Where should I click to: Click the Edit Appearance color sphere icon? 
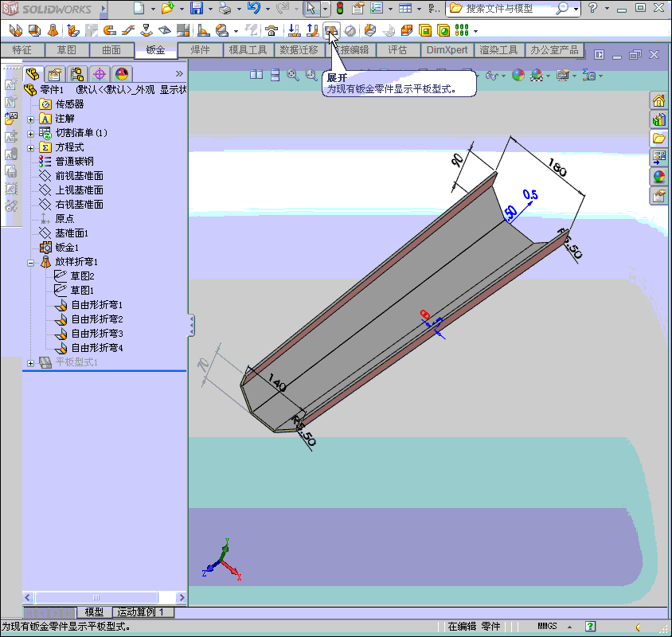(518, 76)
